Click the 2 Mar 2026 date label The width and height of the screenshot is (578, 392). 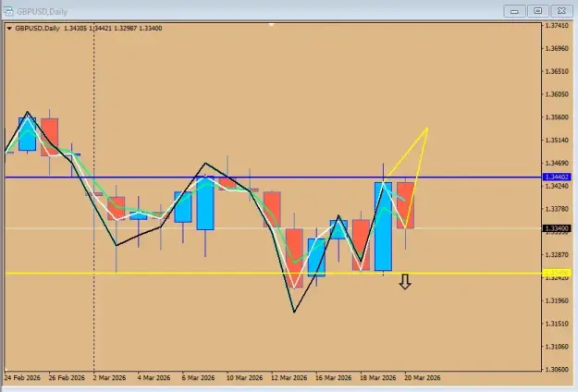tap(109, 377)
